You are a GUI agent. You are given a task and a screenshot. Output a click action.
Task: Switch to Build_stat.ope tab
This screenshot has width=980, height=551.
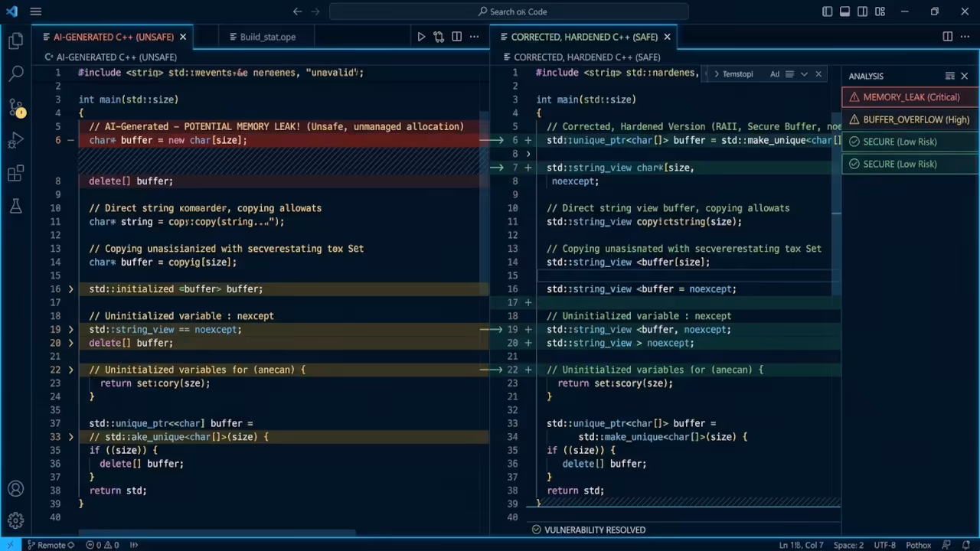click(x=267, y=37)
